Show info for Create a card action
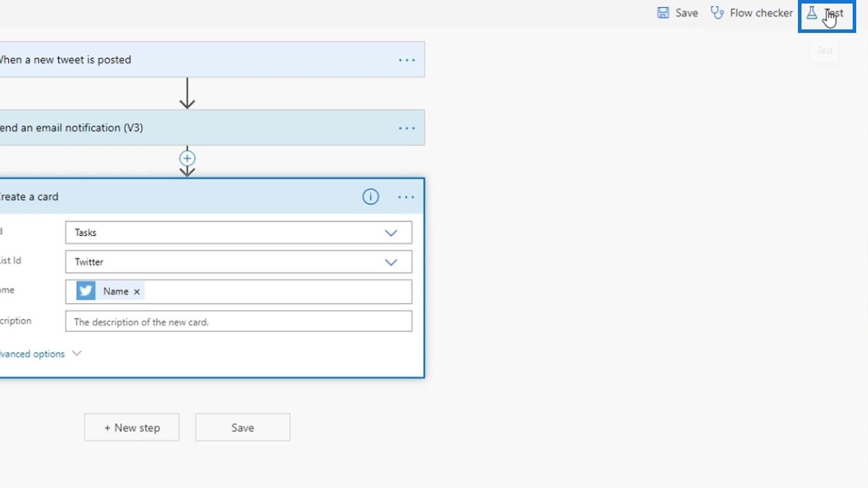This screenshot has height=488, width=868. 371,197
